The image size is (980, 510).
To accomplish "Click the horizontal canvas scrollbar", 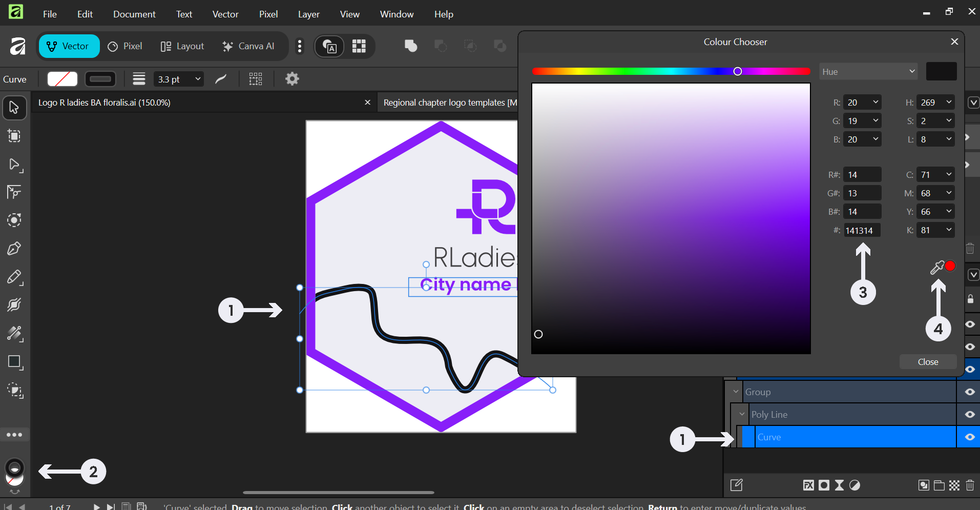I will (339, 493).
